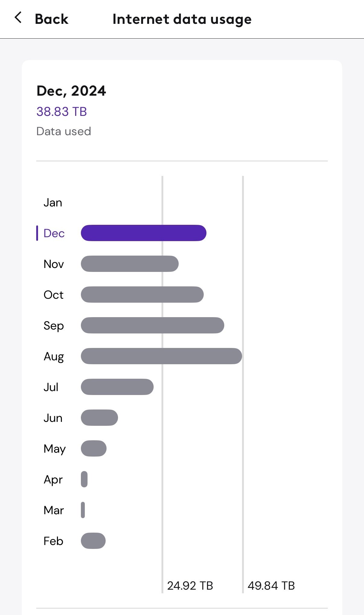
Task: Select the small April usage bar
Action: click(84, 479)
